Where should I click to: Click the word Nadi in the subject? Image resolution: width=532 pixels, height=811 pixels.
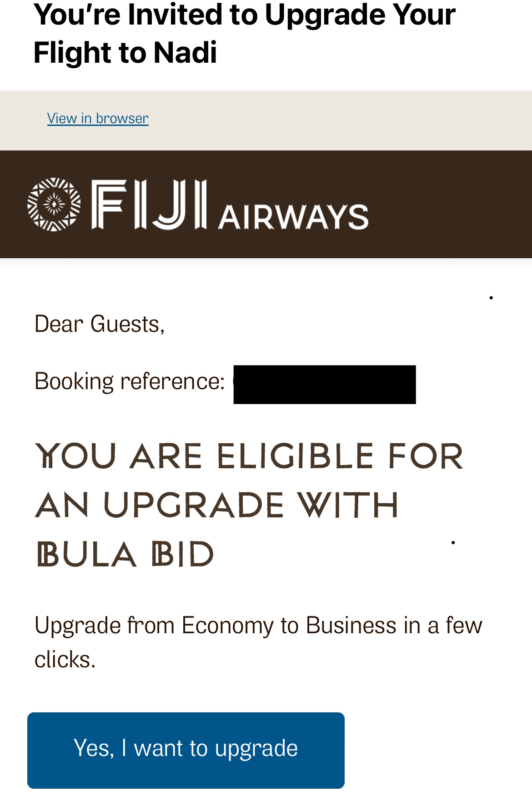[x=185, y=52]
